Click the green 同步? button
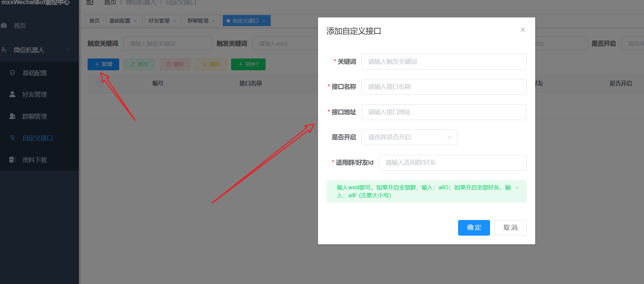Screen dimensions: 644x284 coord(248,64)
